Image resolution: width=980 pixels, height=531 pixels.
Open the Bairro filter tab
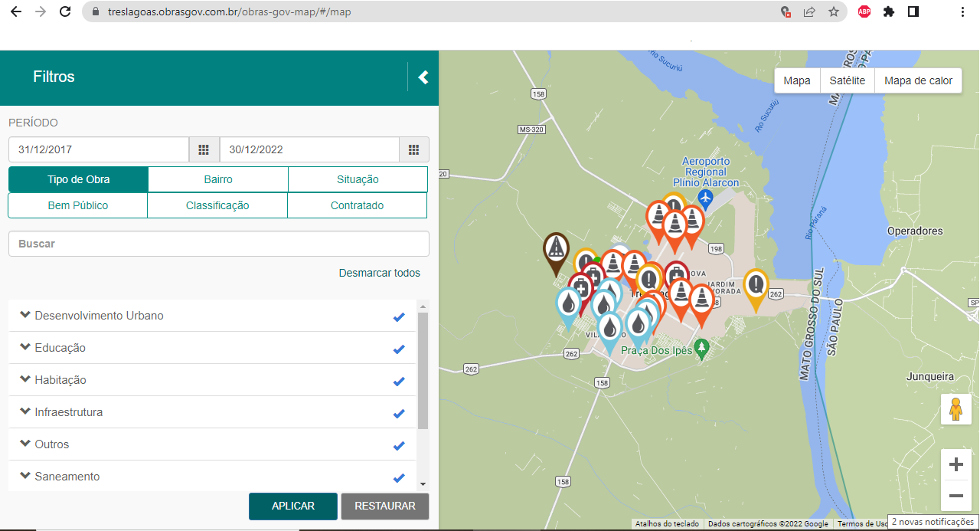tap(217, 179)
